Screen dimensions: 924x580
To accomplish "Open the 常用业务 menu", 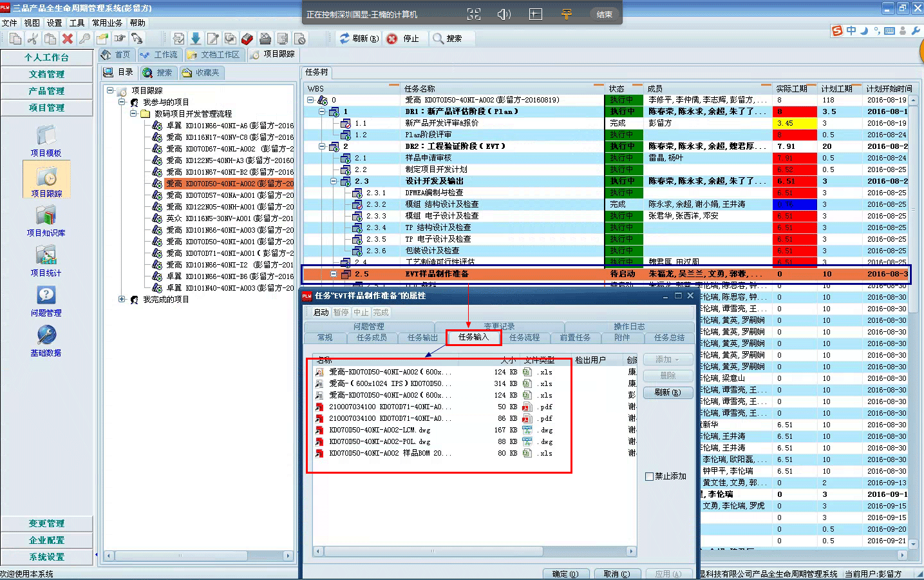I will [107, 23].
